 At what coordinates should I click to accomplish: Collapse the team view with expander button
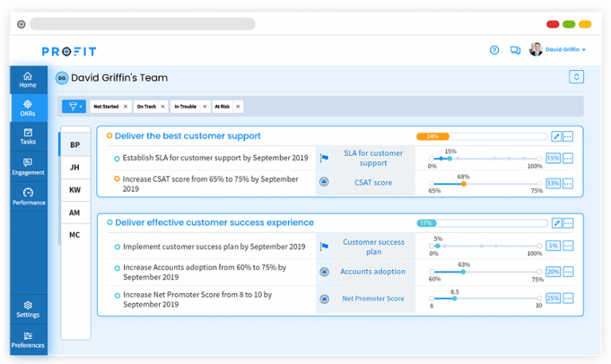[x=577, y=77]
